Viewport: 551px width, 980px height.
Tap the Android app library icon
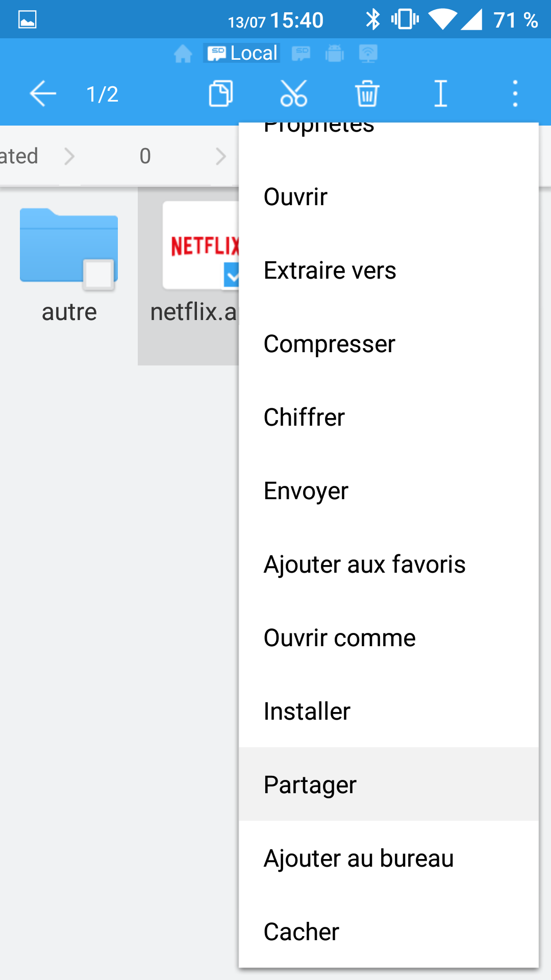pos(334,53)
